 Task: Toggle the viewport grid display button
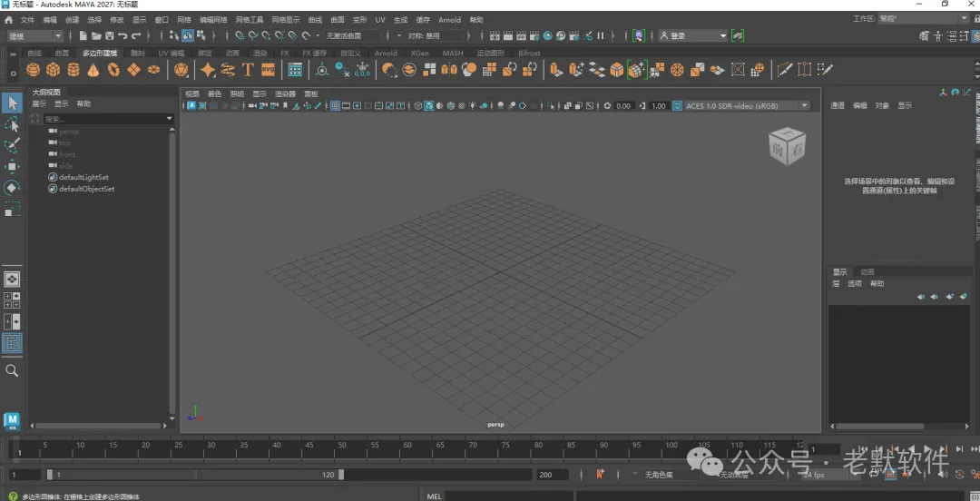[335, 106]
